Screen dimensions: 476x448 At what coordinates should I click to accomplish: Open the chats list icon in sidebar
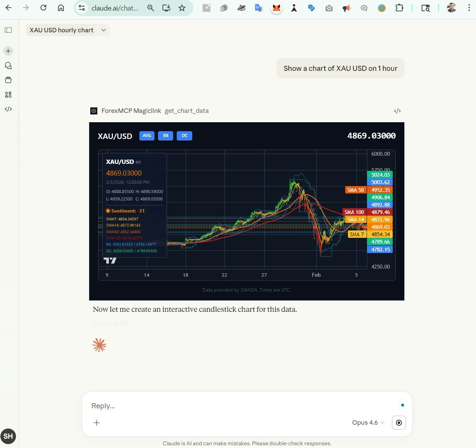pos(8,65)
